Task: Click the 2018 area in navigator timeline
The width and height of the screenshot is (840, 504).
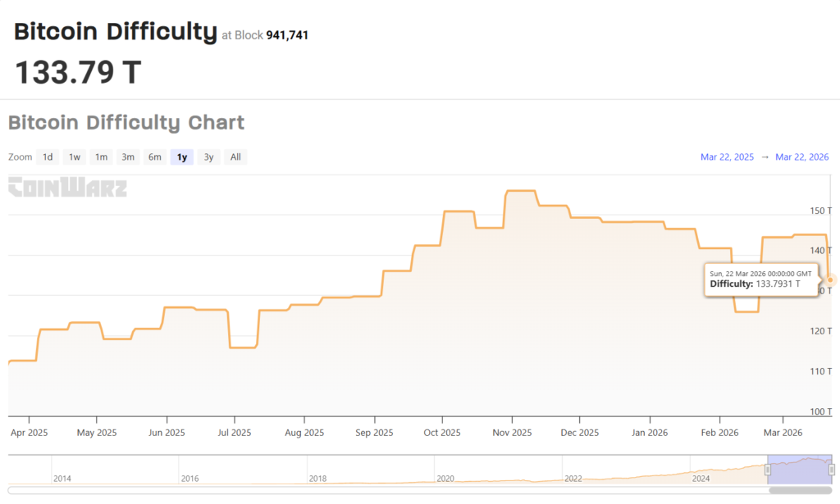Action: [317, 478]
